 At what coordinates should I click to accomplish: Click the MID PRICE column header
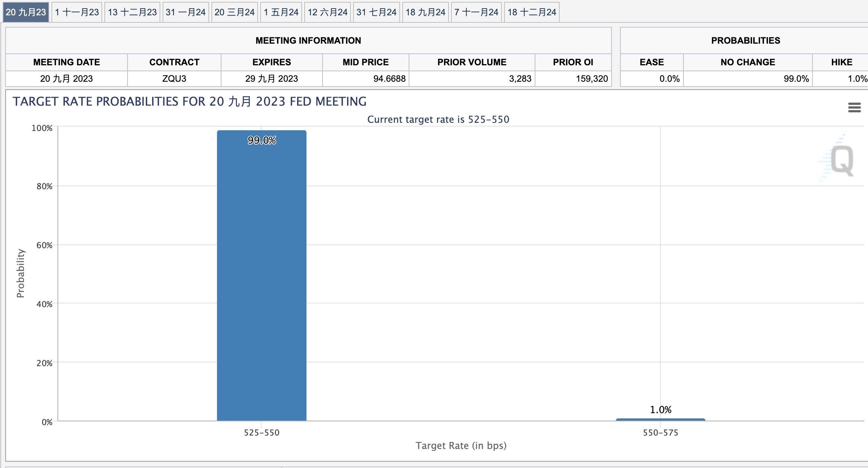tap(365, 62)
